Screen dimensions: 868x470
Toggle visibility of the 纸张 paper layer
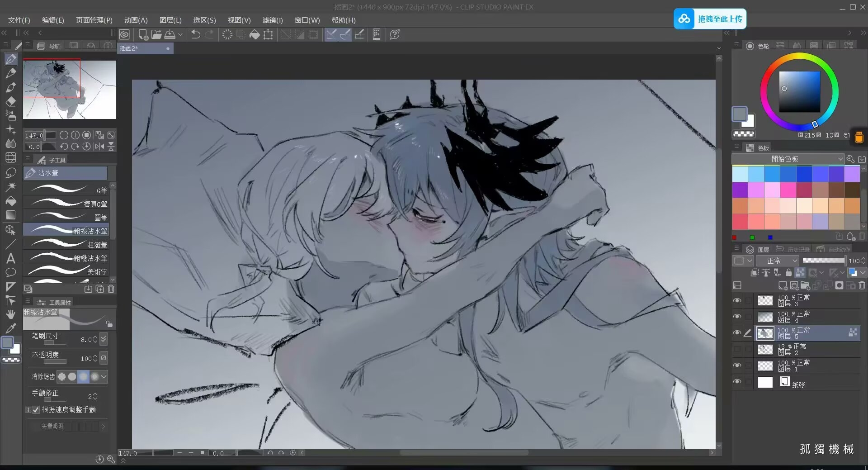737,381
